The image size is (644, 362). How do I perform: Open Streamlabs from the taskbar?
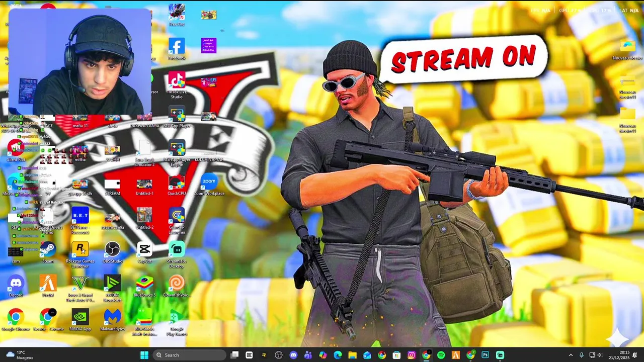pos(500,355)
